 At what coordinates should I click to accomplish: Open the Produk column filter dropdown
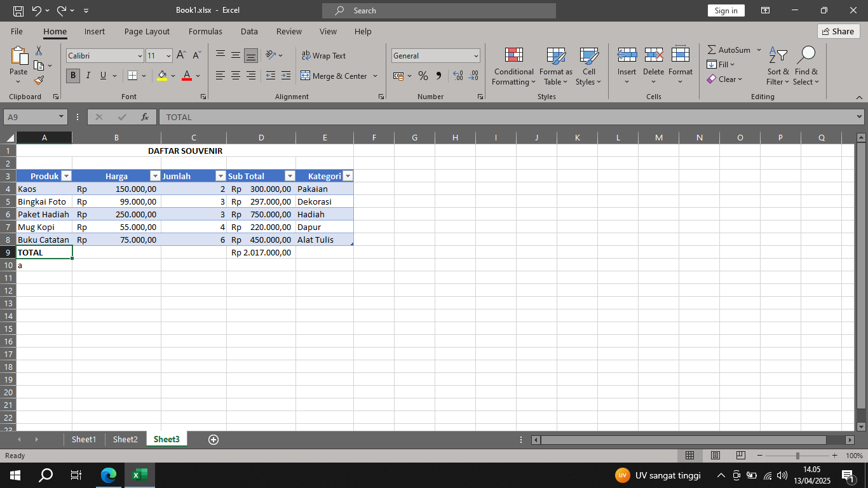click(66, 176)
